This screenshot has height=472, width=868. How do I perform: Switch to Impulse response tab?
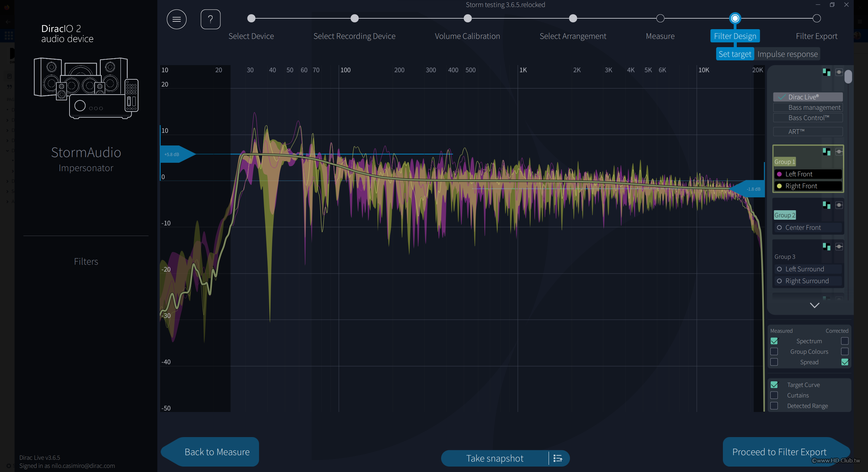787,54
